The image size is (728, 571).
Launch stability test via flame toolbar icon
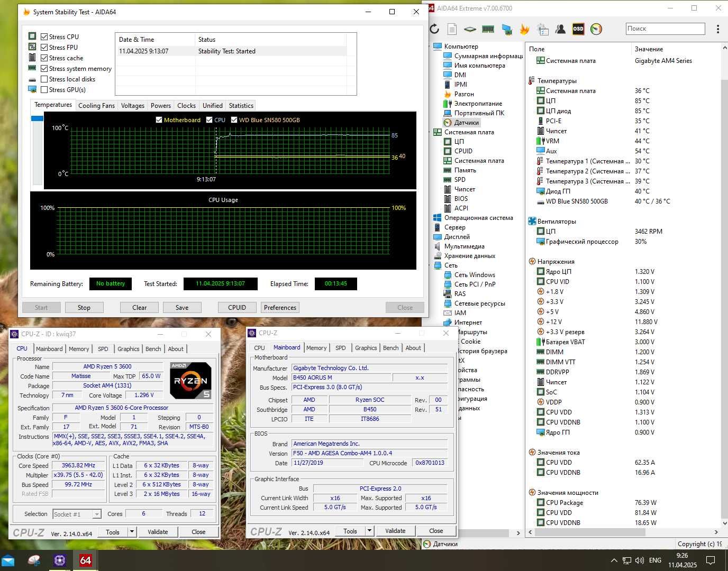pos(525,29)
